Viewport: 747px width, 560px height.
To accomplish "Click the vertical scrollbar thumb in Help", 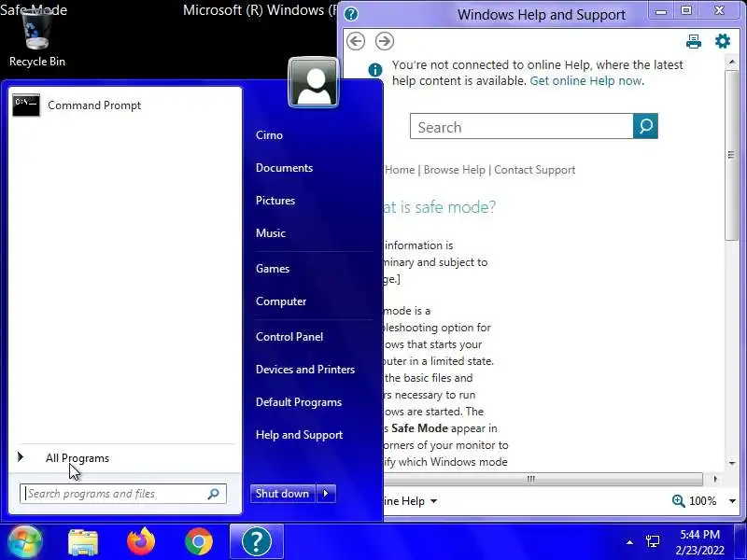I will click(731, 155).
